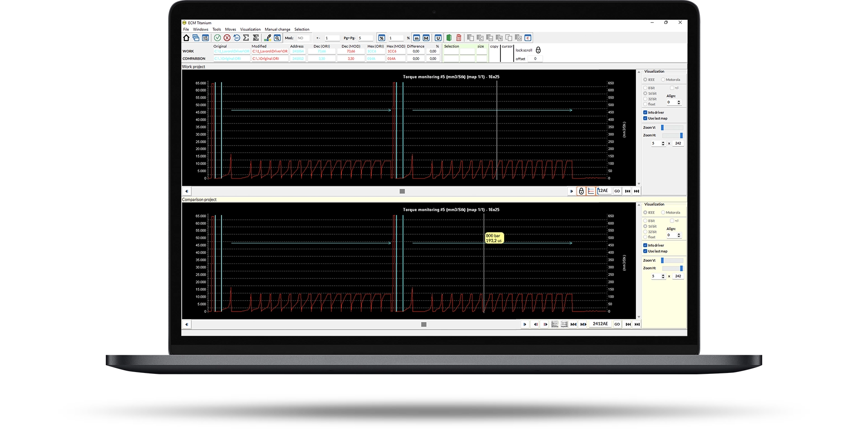Select IEEE radio in Work project panel
The height and width of the screenshot is (429, 868).
coord(649,80)
